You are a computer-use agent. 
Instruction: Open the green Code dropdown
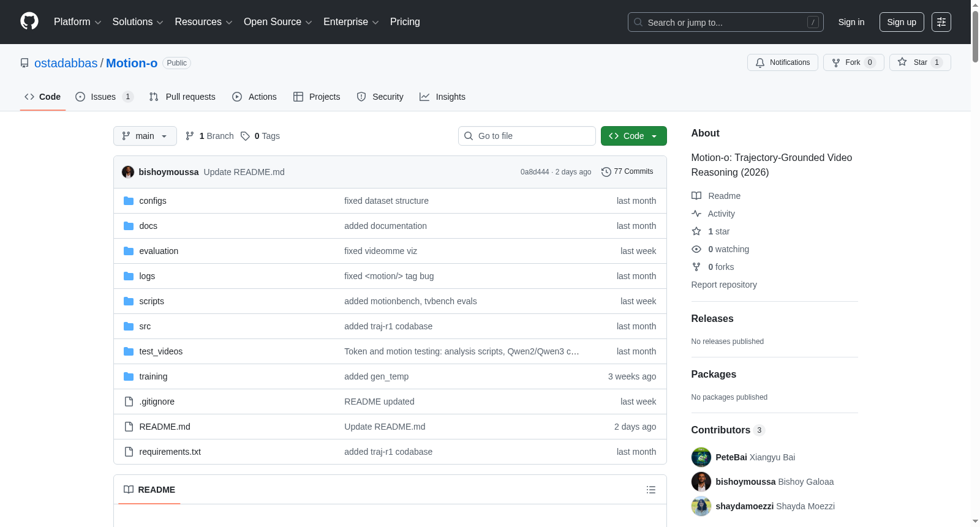tap(634, 136)
